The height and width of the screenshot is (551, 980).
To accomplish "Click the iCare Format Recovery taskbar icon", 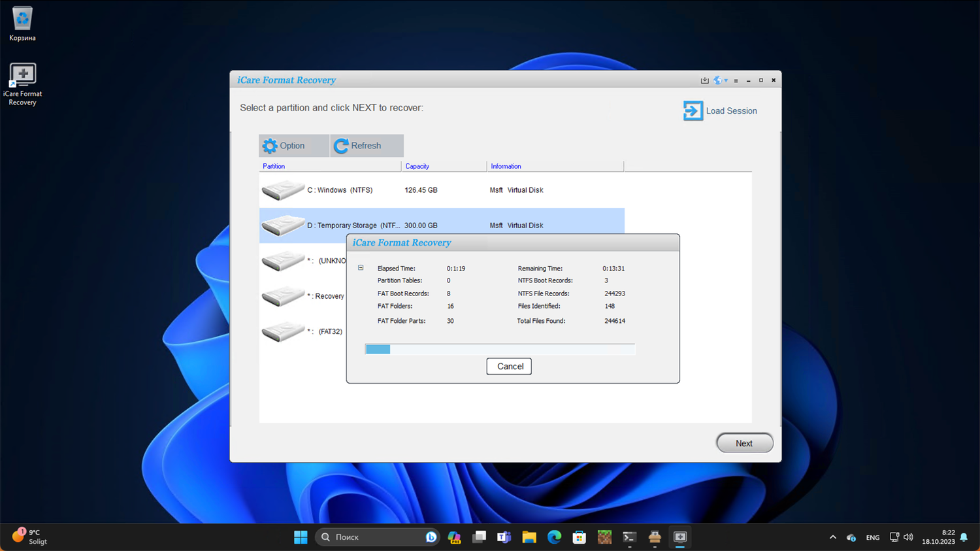I will click(679, 537).
